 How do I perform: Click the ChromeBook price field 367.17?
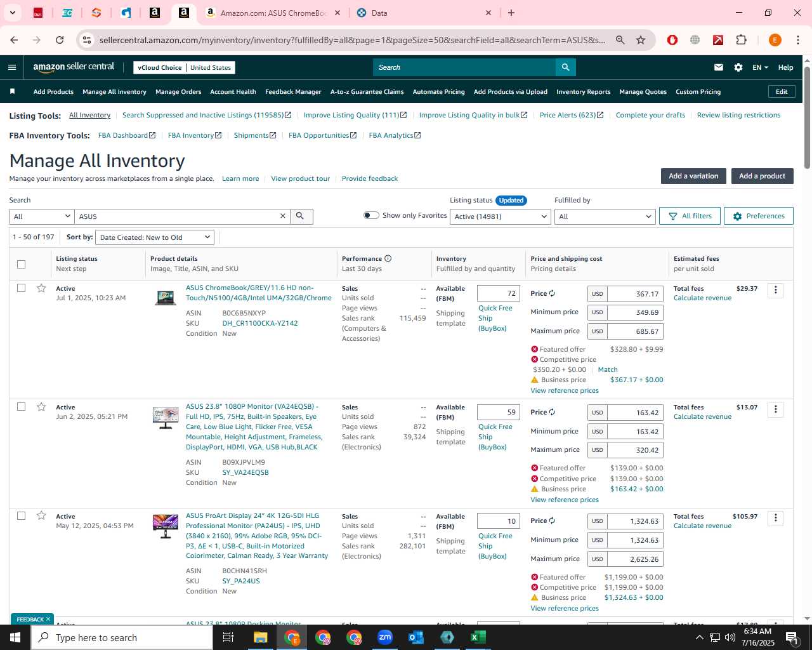pyautogui.click(x=635, y=294)
